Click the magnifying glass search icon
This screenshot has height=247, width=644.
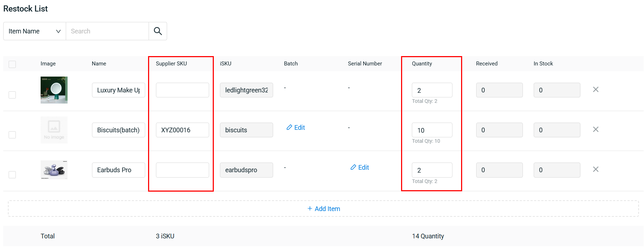pos(158,31)
